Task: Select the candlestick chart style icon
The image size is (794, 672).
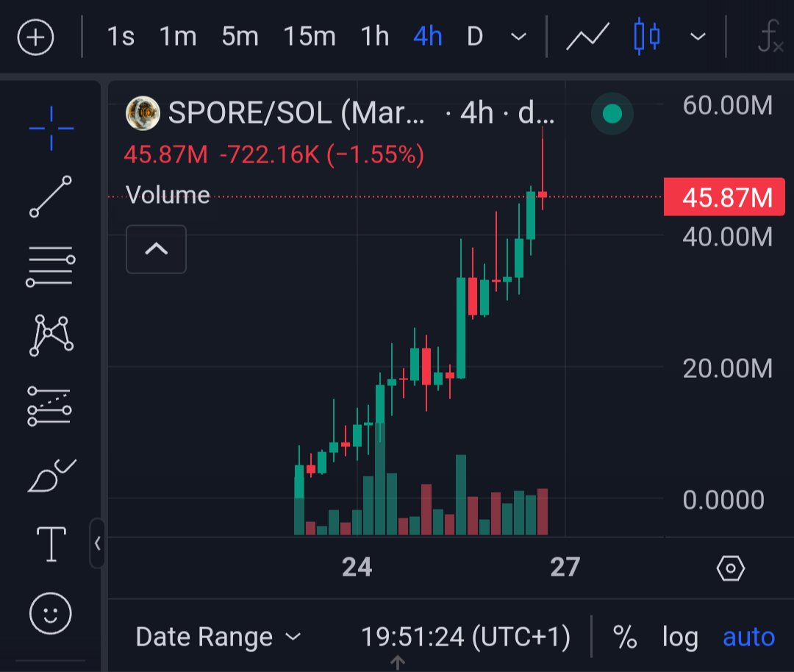Action: pyautogui.click(x=647, y=36)
